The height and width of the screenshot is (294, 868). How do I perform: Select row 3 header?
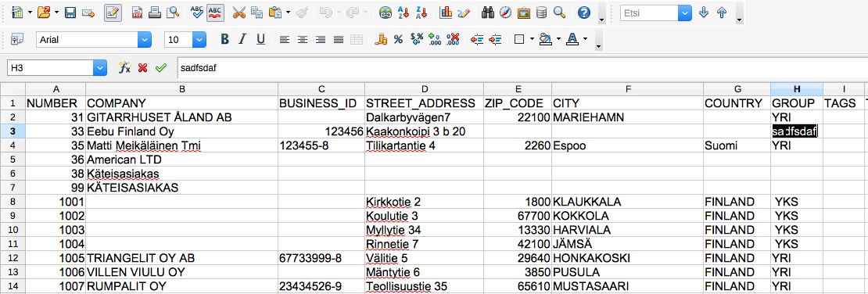click(x=13, y=131)
